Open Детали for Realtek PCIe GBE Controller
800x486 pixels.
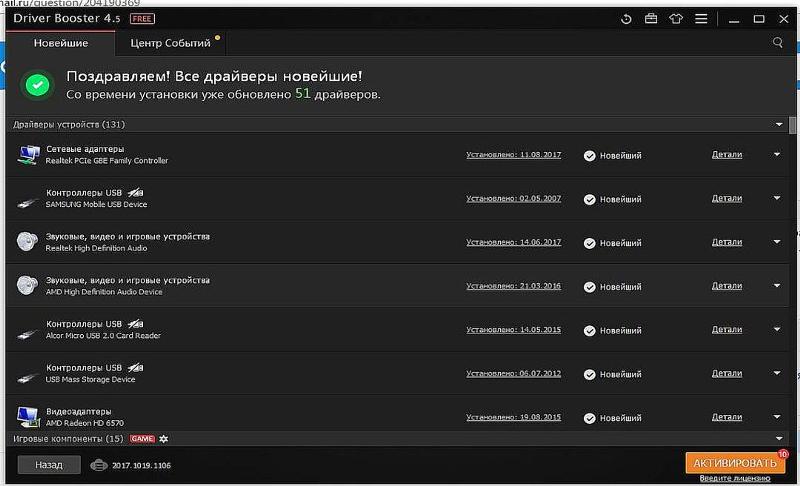click(x=727, y=155)
